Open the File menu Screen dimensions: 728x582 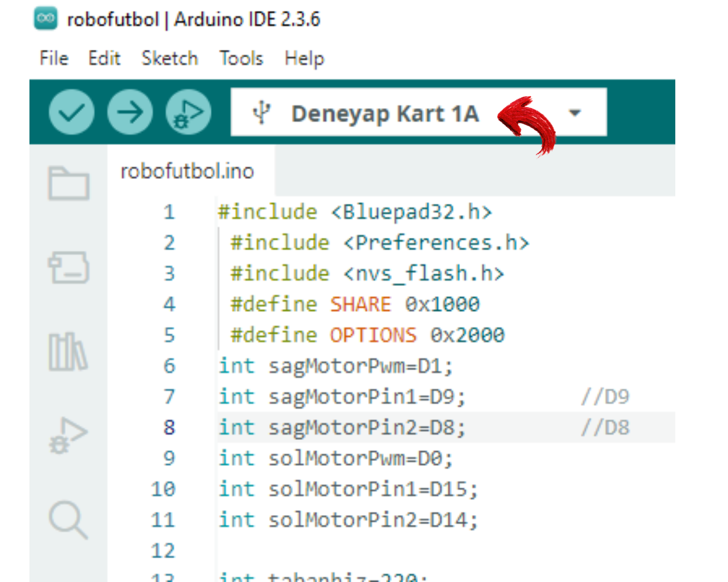(x=54, y=58)
